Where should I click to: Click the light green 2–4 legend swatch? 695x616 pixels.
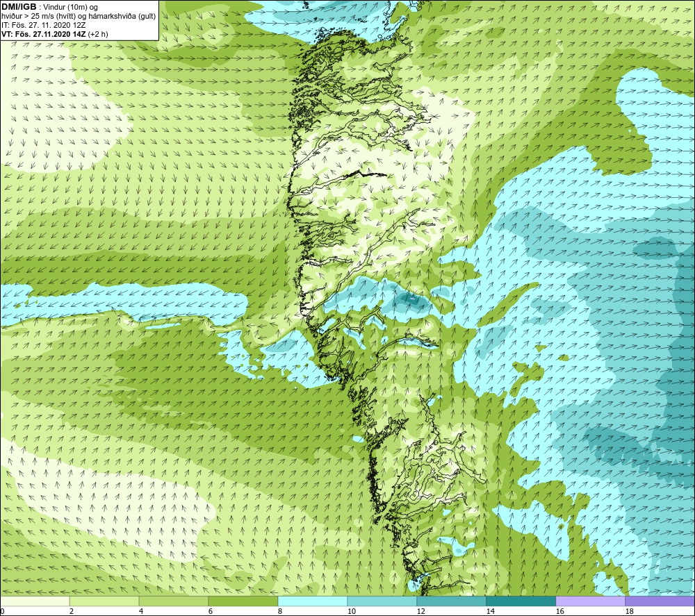point(104,601)
